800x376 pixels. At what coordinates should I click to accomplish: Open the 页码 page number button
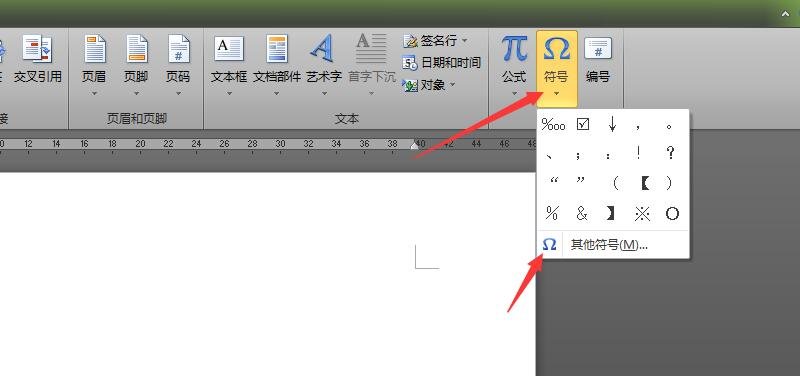coord(178,64)
